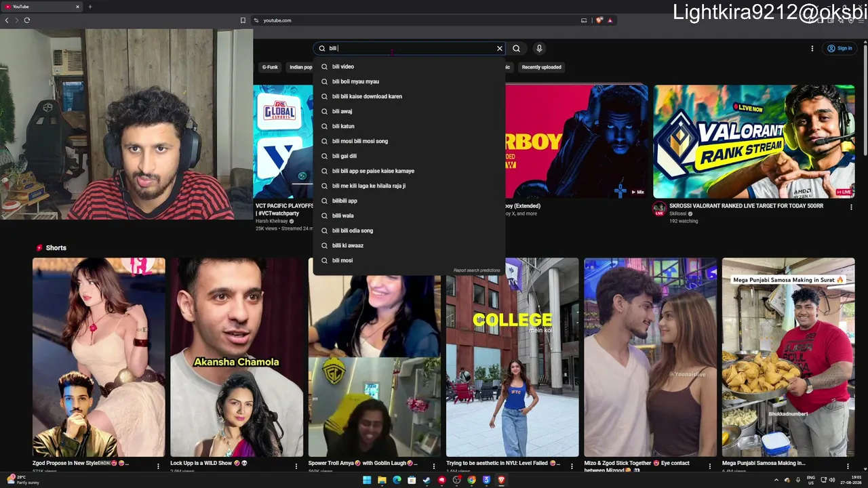
Task: Open a new browser tab
Action: (90, 7)
